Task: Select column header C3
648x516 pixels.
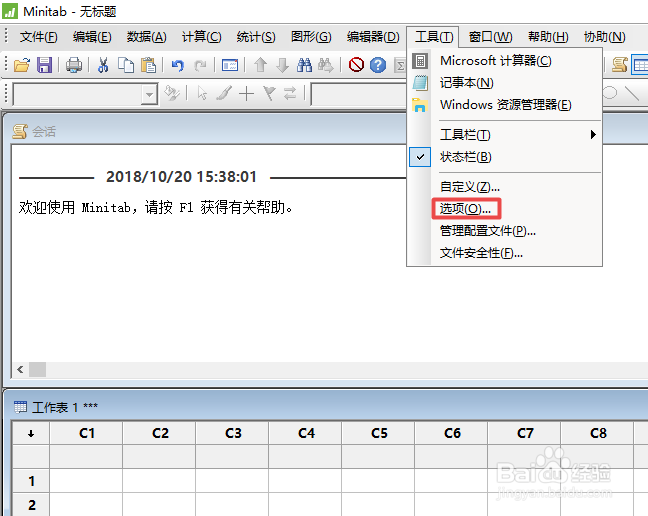Action: 233,433
